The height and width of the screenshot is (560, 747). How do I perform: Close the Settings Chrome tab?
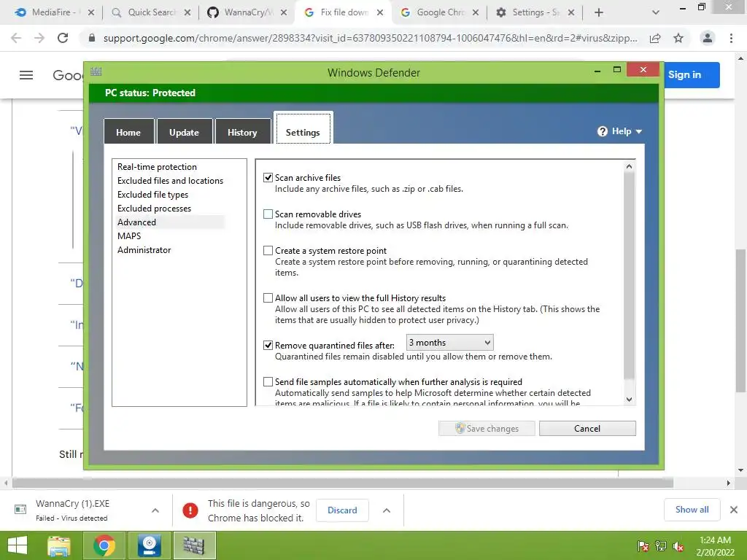[571, 13]
